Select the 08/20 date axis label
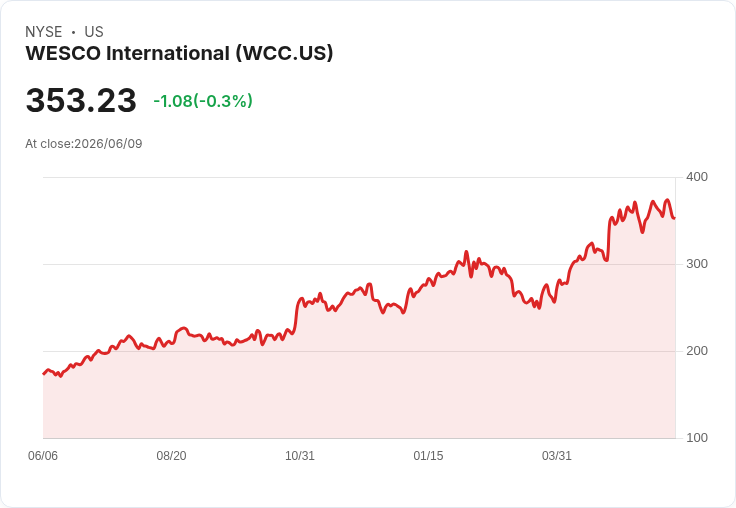 (171, 456)
